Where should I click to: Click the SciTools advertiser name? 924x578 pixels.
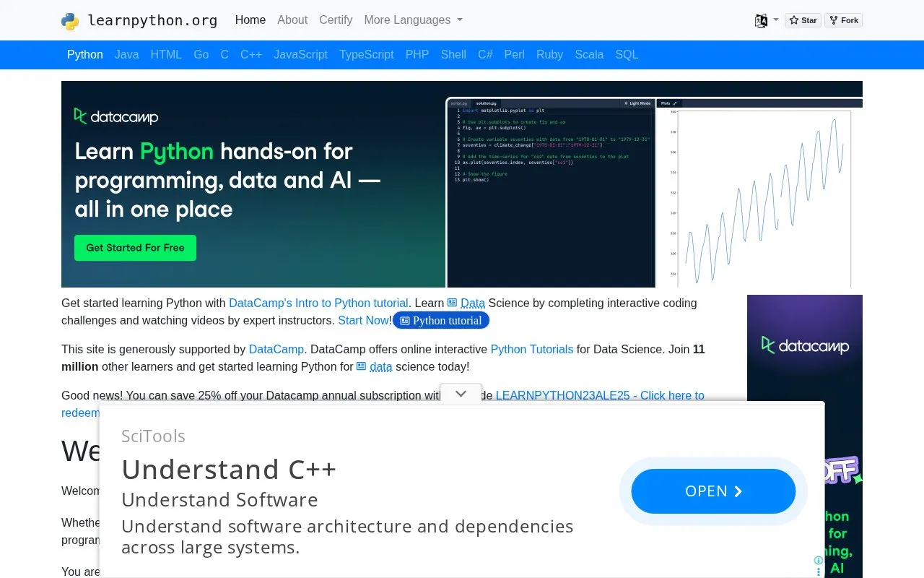[x=154, y=436]
